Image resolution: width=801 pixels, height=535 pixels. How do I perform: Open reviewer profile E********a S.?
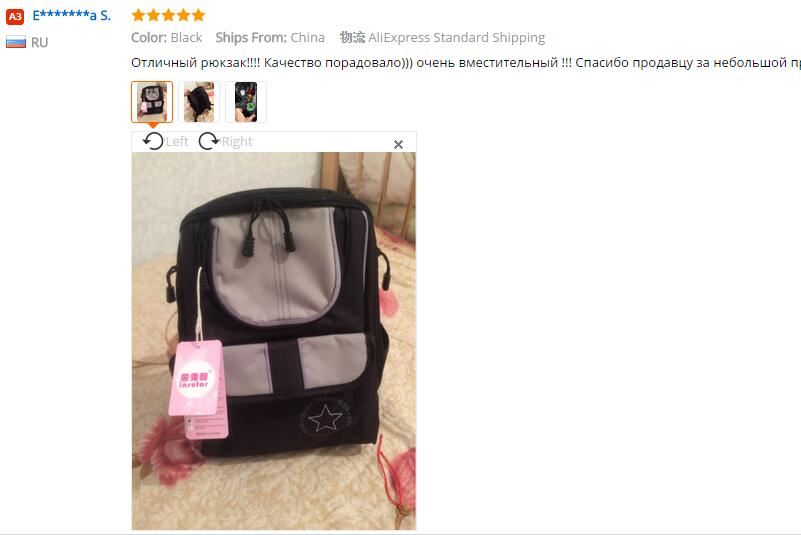[72, 15]
